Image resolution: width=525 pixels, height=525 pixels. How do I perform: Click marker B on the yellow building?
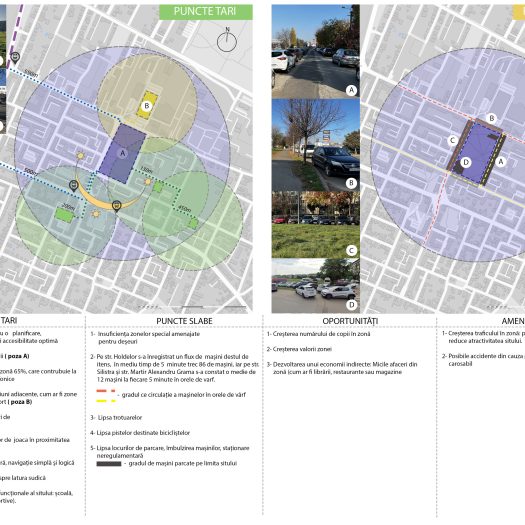[x=146, y=106]
